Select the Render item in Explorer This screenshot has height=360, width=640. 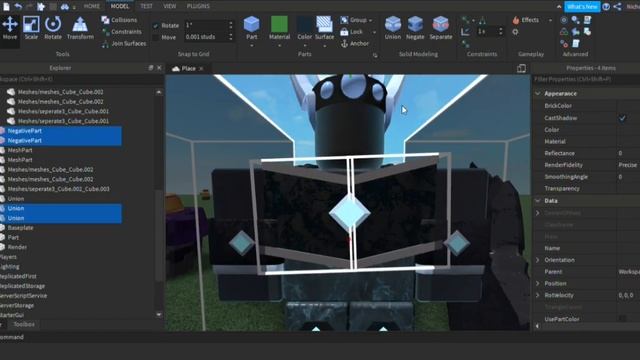(x=17, y=247)
